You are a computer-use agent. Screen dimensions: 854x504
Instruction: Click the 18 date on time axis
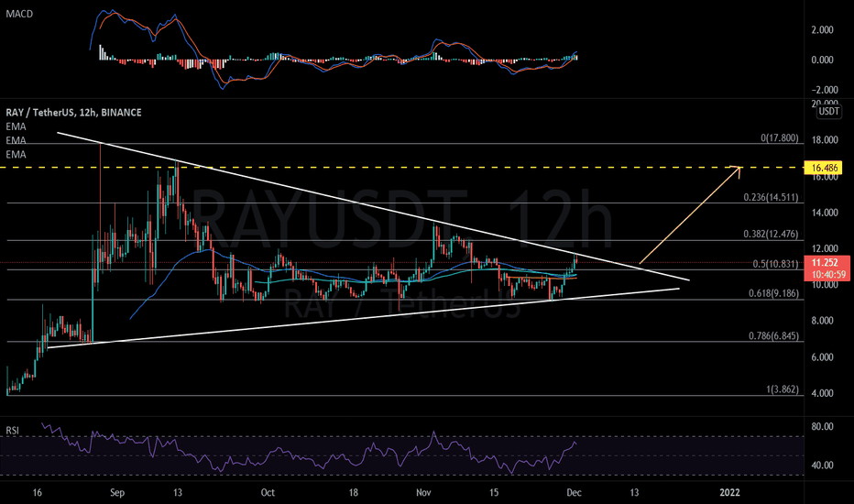[354, 493]
